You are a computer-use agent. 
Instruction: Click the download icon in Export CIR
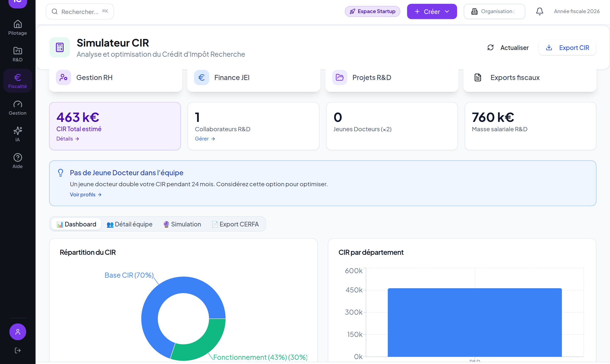click(549, 48)
